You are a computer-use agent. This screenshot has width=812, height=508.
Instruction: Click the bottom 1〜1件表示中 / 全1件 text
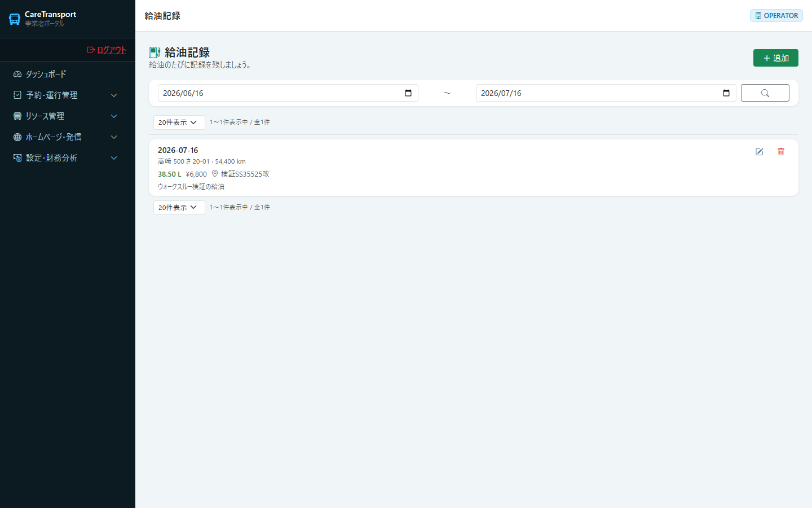coord(240,207)
